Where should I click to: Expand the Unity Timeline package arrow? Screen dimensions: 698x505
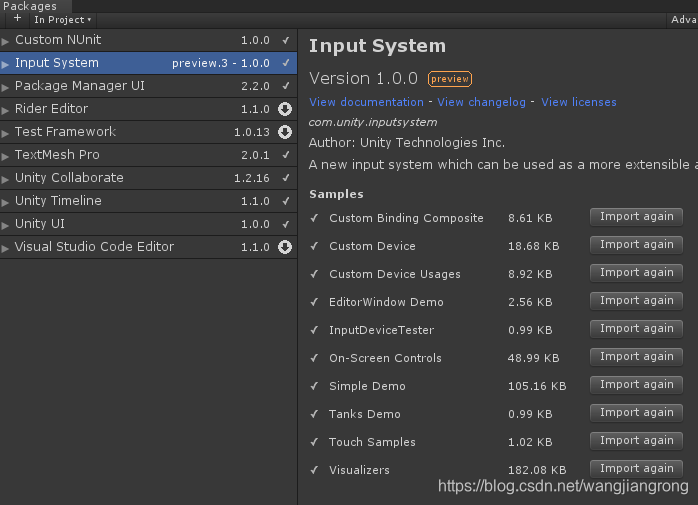(x=5, y=202)
